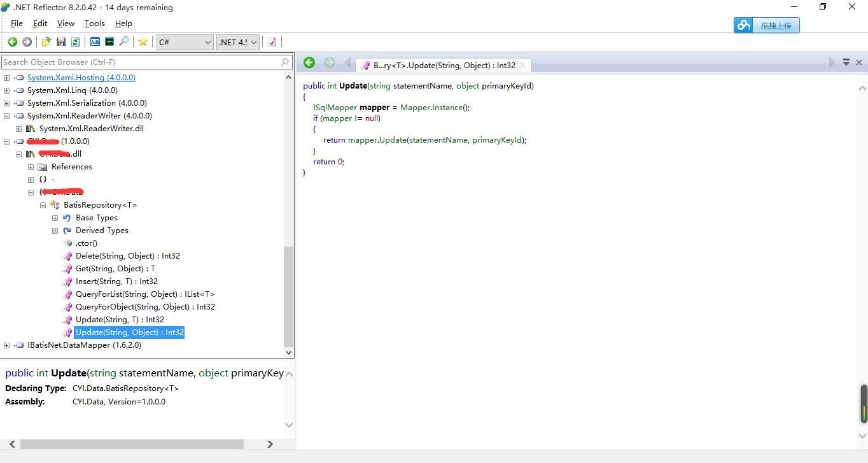Expand the System.Xaml.Hosting node
Screen dimensions: 868x463
(x=6, y=78)
